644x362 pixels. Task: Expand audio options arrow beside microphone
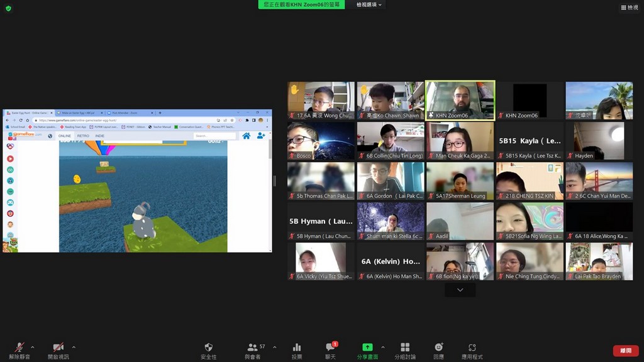[33, 347]
